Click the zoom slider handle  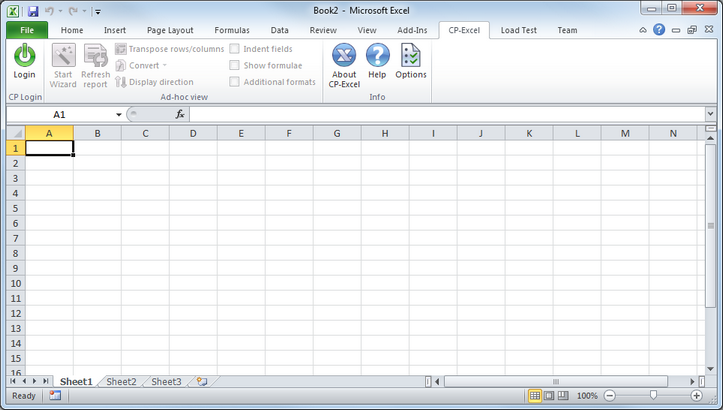pos(653,395)
